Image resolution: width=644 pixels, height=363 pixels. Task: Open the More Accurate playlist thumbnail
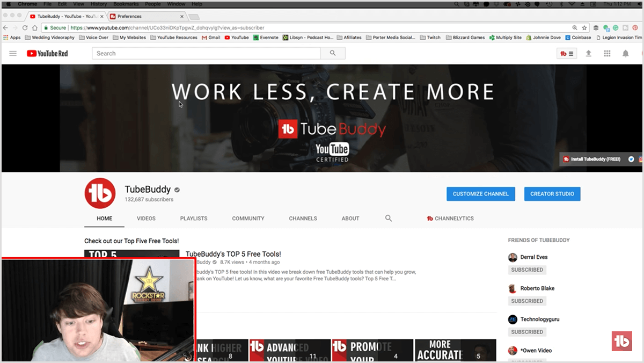[x=455, y=350]
